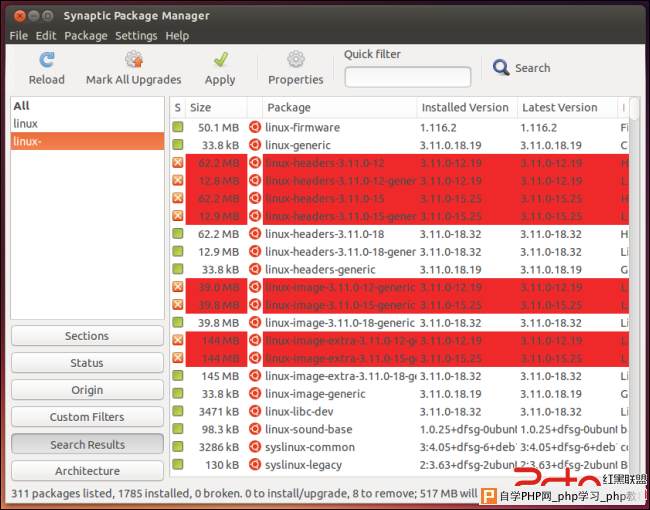Toggle removal mark for linux-image-extra-3.11.0-12 row
The image size is (650, 510).
coord(178,340)
